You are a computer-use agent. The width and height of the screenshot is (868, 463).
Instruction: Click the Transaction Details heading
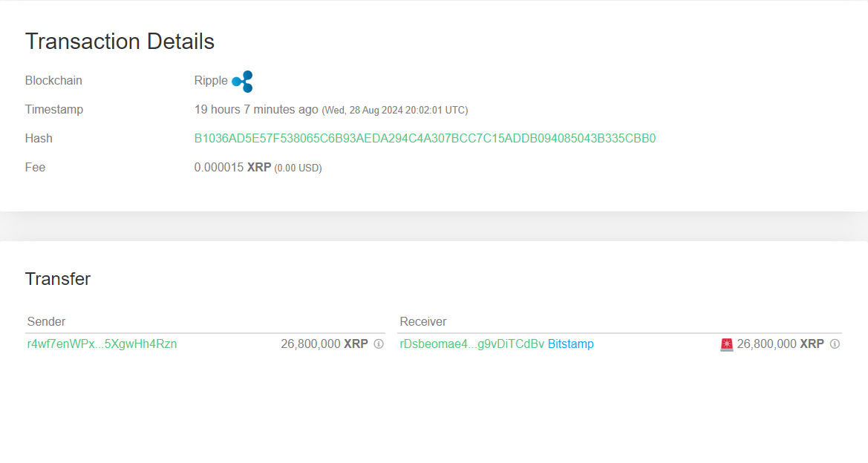coord(120,42)
